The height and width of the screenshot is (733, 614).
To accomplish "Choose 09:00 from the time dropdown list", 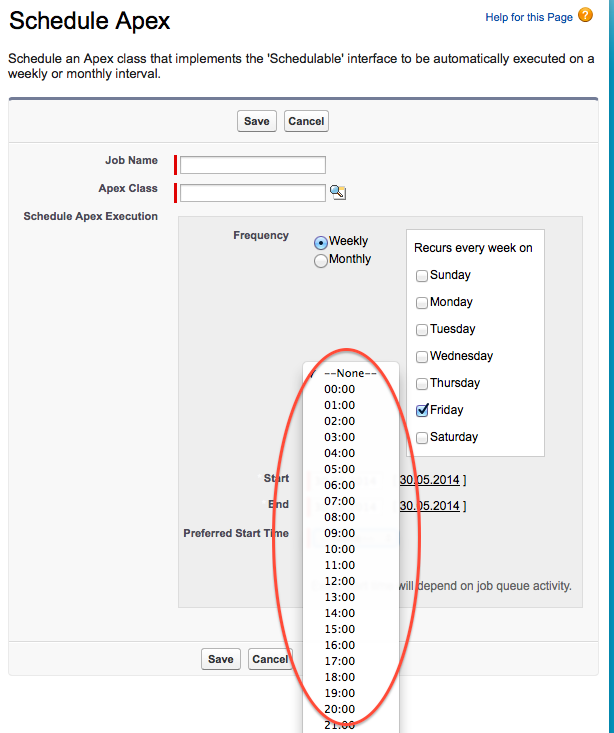I will click(x=340, y=533).
